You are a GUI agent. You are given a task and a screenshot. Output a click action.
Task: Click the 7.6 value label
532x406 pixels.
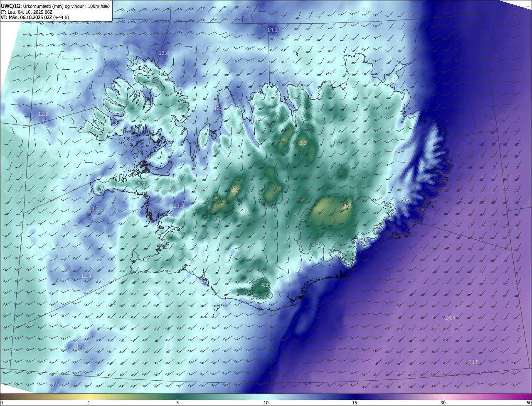[x=29, y=324]
